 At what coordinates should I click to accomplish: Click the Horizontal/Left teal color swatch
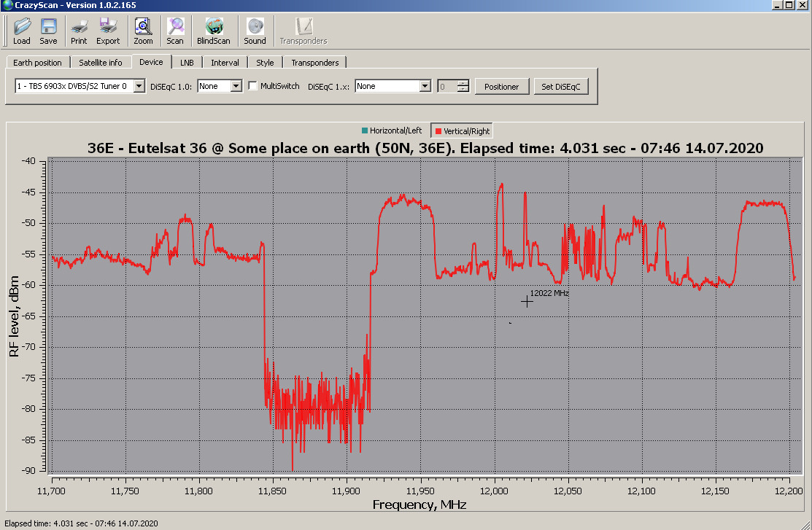coord(365,130)
